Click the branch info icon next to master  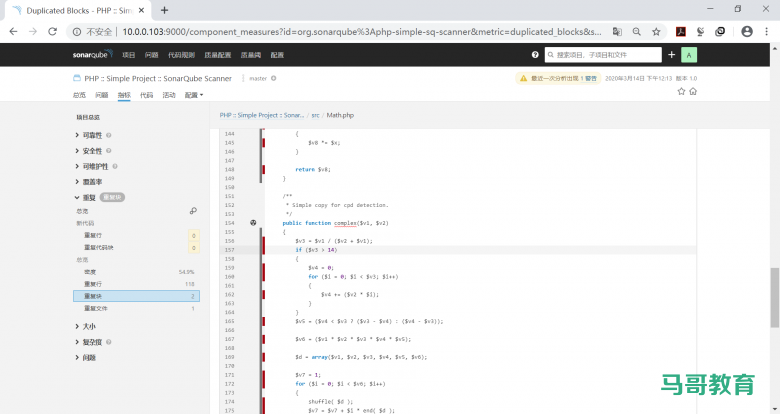coord(274,78)
